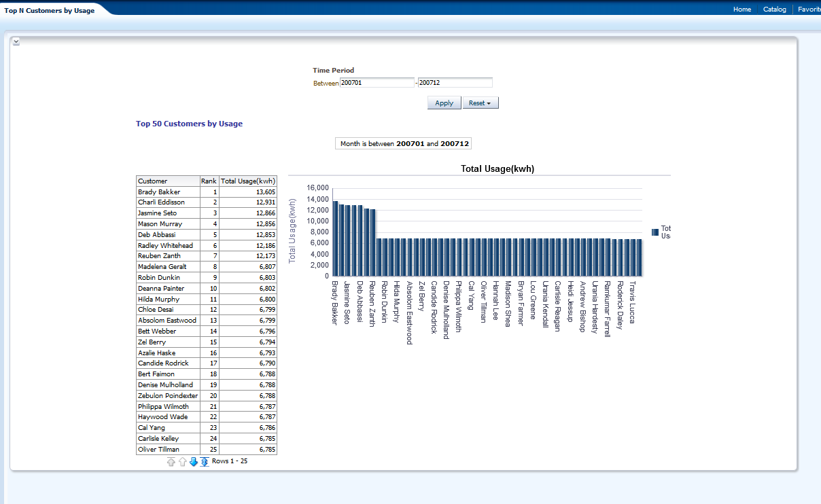
Task: Open customer Hilda Murphy in table
Action: [159, 300]
